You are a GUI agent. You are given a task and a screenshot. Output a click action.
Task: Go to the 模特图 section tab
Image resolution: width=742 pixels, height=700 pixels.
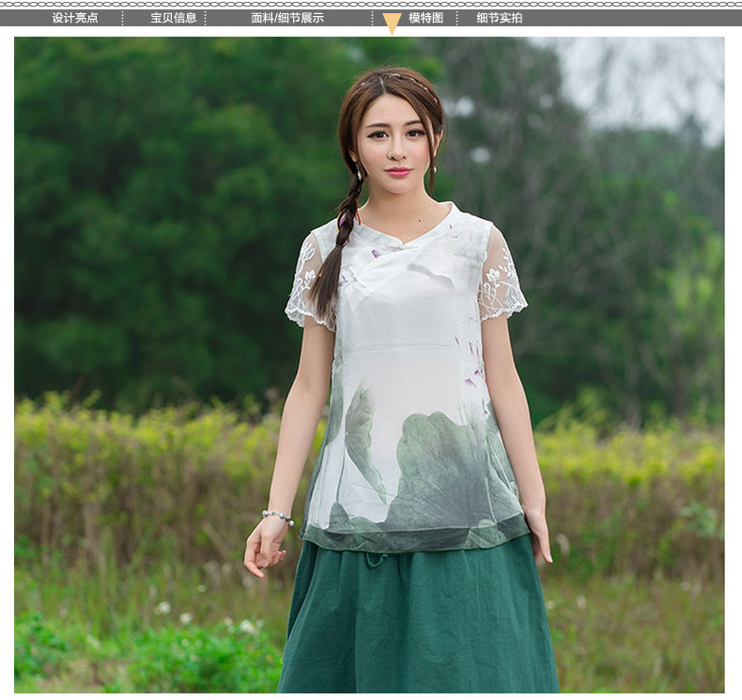tap(425, 18)
